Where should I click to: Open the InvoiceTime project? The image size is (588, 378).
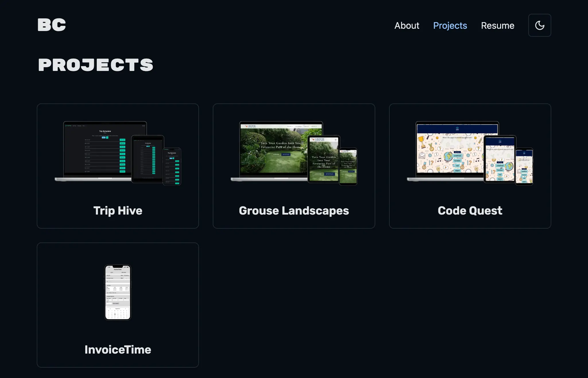coord(117,305)
